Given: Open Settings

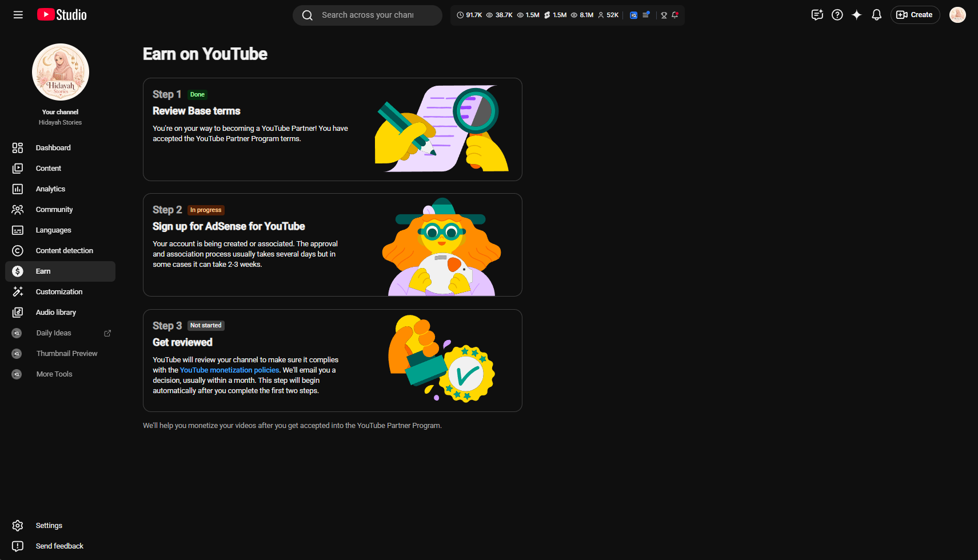Looking at the screenshot, I should [60, 526].
